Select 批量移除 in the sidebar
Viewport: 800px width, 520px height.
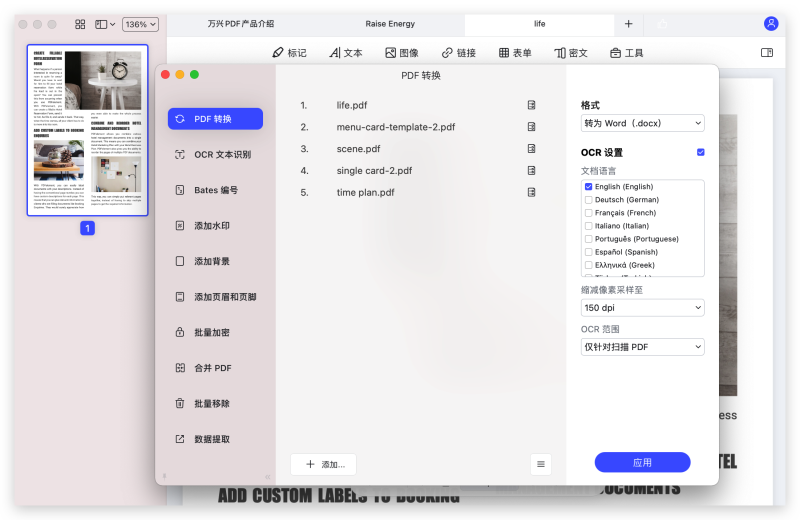coord(215,403)
